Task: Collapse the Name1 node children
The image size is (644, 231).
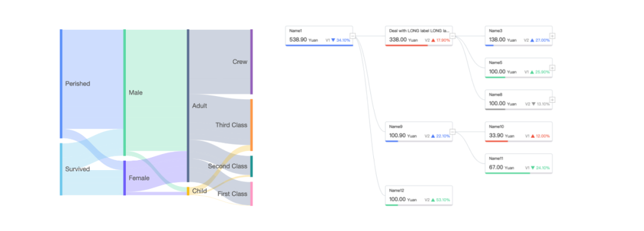Action: pos(352,36)
